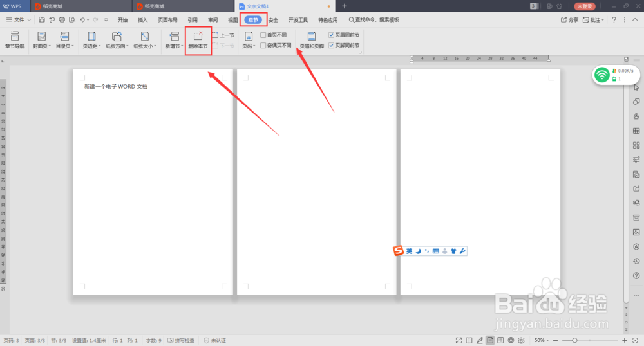Click the web layout globe icon

(511, 340)
